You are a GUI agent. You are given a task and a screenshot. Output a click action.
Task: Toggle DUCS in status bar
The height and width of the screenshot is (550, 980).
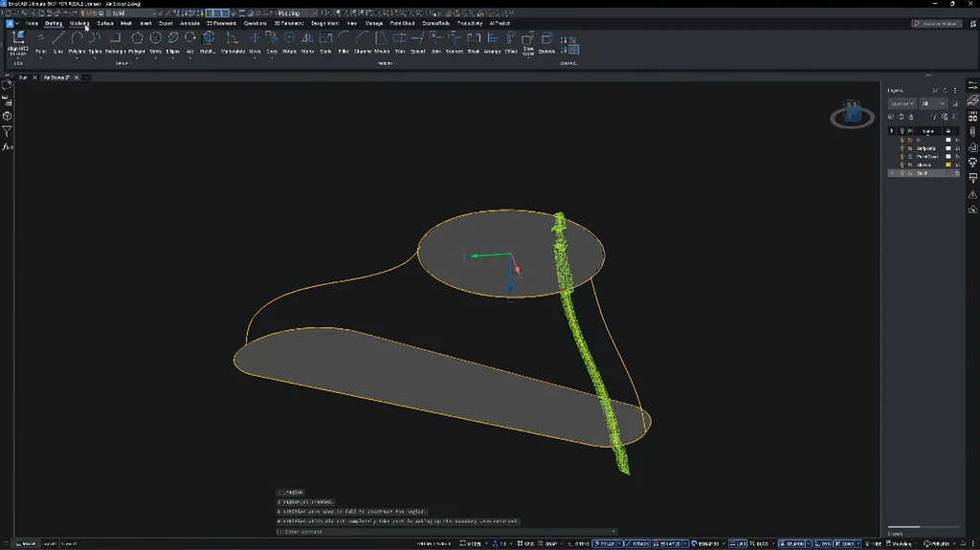759,543
